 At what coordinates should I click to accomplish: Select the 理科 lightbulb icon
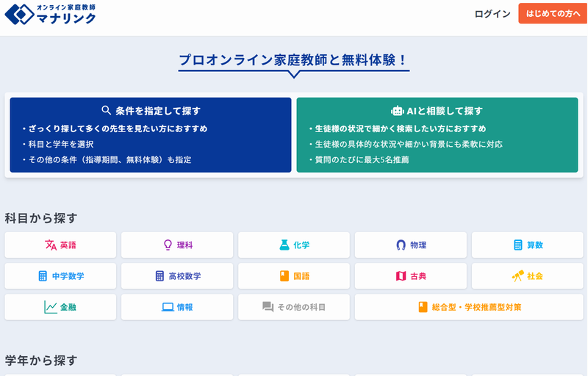[168, 245]
